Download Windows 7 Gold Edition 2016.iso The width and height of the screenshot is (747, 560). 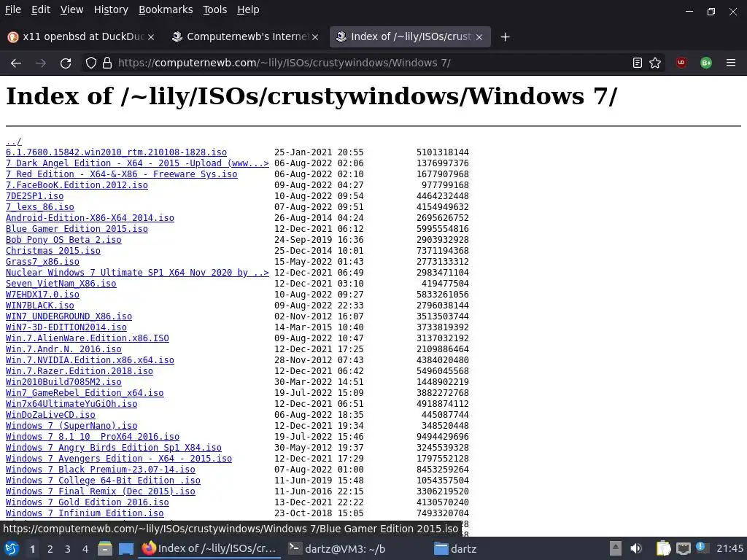(x=88, y=503)
